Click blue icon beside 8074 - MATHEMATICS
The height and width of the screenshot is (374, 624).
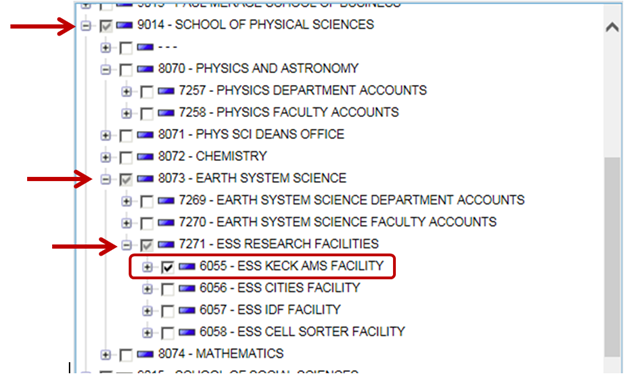[x=145, y=354]
